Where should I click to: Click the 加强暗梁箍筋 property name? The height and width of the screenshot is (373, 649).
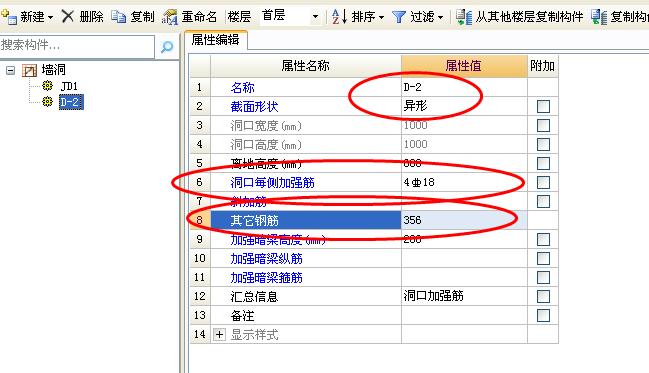click(267, 278)
